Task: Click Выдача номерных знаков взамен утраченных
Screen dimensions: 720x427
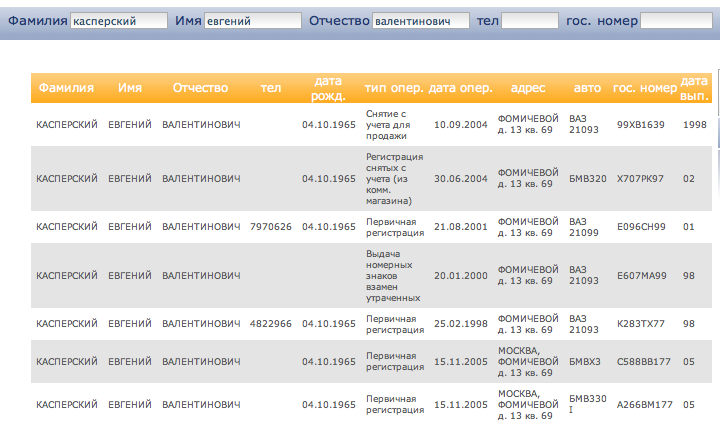Action: (393, 275)
